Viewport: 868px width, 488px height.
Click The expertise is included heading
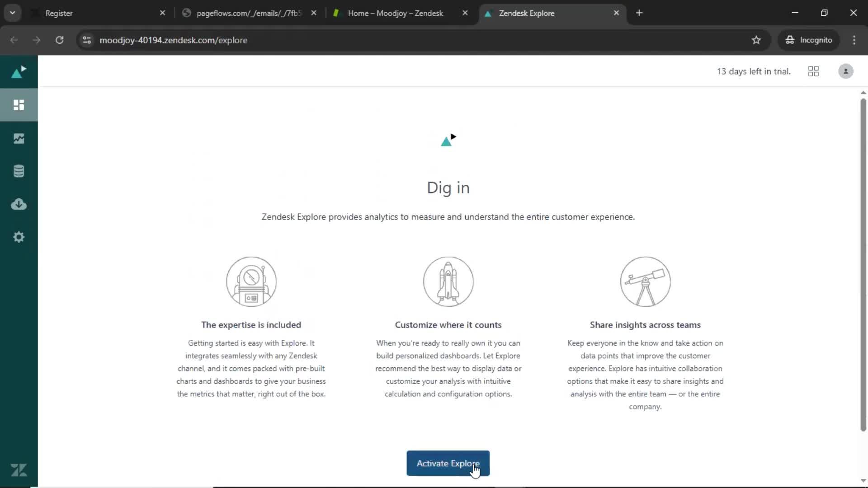pos(251,325)
